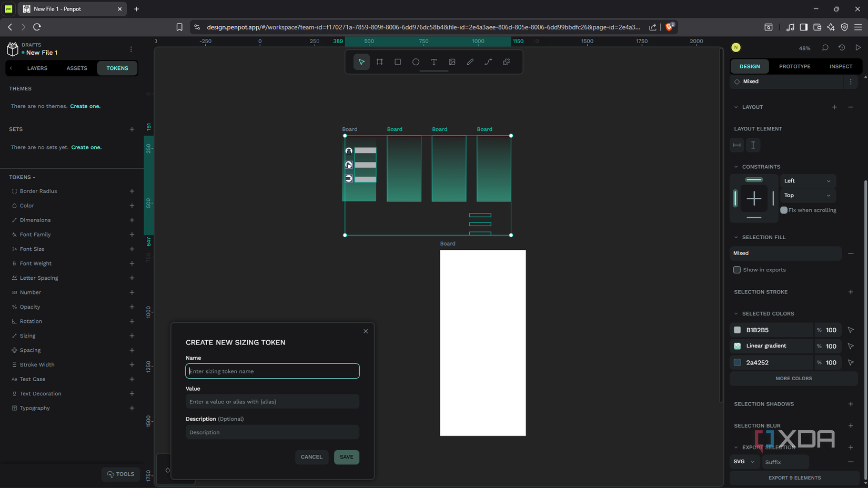Screen dimensions: 868x488
Task: Toggle vertical layout element sizing
Action: pos(753,145)
